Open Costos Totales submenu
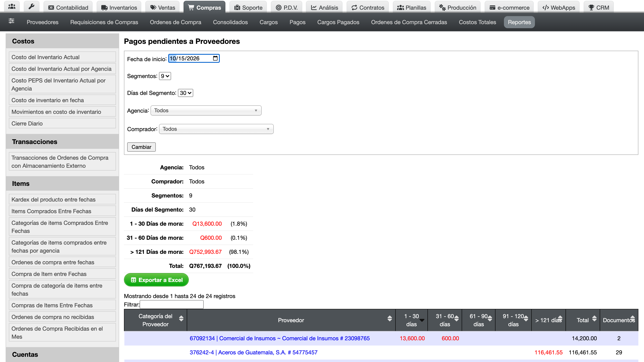Viewport: 644px width, 362px height. coord(477,22)
